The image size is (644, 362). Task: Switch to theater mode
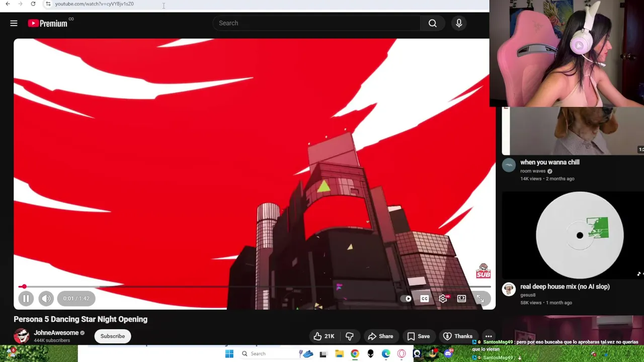pyautogui.click(x=461, y=299)
